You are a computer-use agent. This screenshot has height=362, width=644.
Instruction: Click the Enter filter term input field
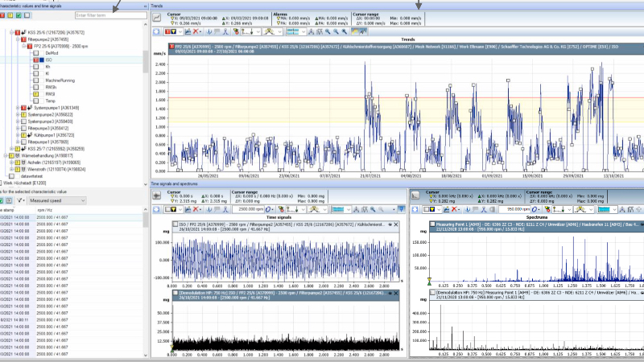coord(109,15)
